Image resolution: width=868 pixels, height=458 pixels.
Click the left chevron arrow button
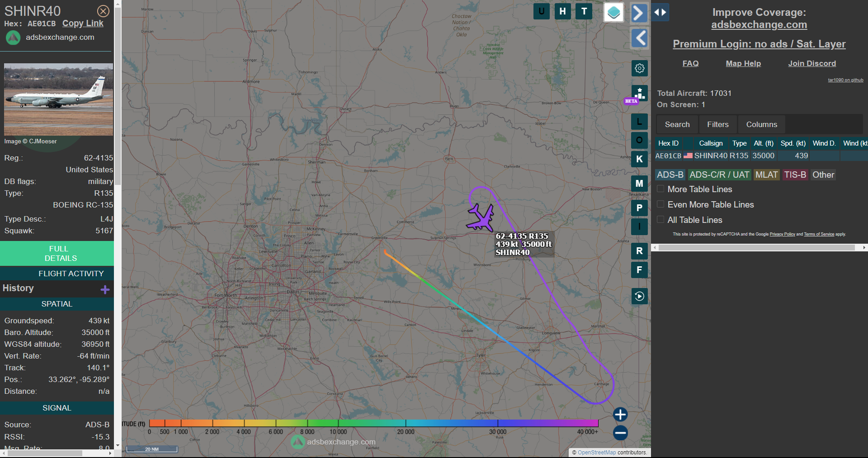(x=639, y=38)
